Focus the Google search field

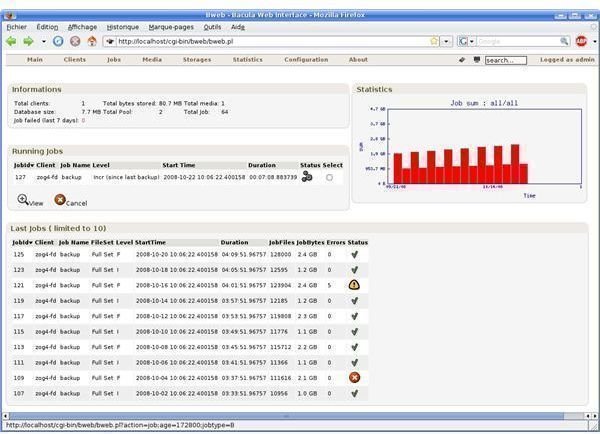click(518, 41)
